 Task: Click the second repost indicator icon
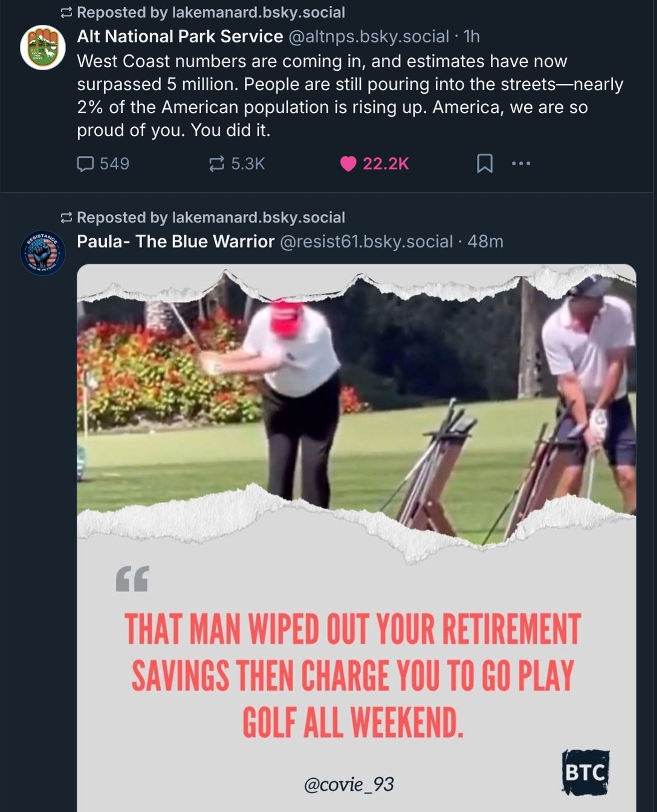coord(66,217)
